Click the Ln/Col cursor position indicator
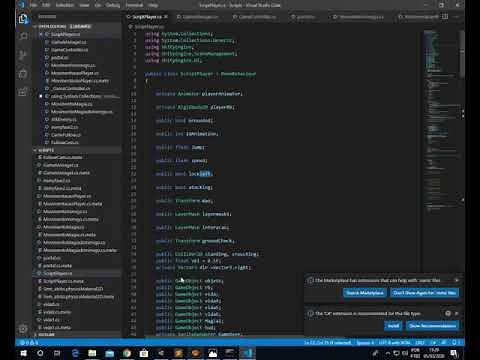 (327, 342)
